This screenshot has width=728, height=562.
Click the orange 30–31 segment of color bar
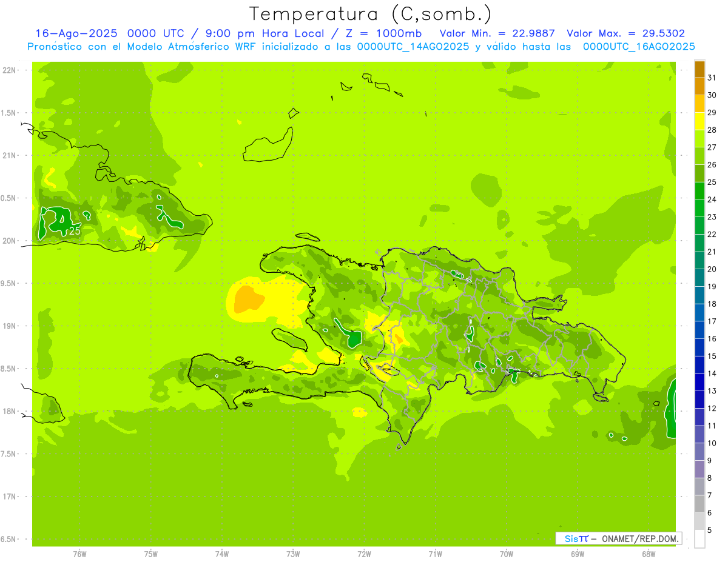699,87
